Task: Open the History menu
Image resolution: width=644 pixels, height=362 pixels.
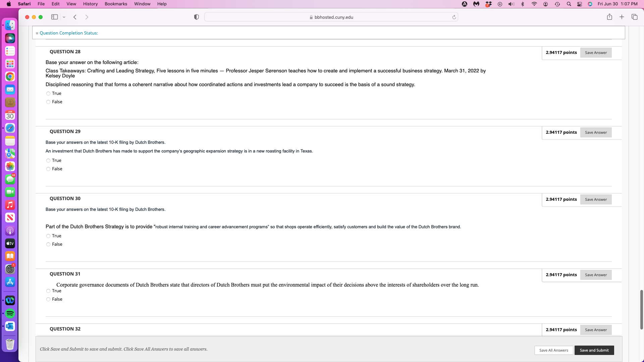Action: click(90, 4)
